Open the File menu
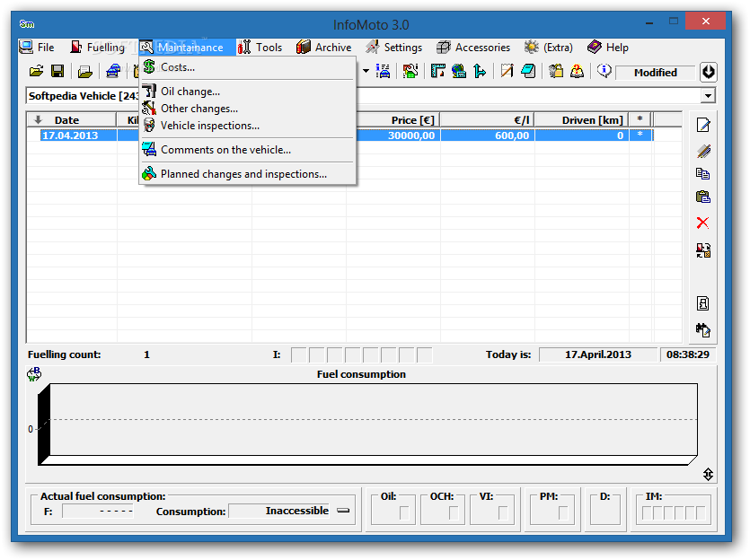The image size is (750, 560). click(x=38, y=48)
